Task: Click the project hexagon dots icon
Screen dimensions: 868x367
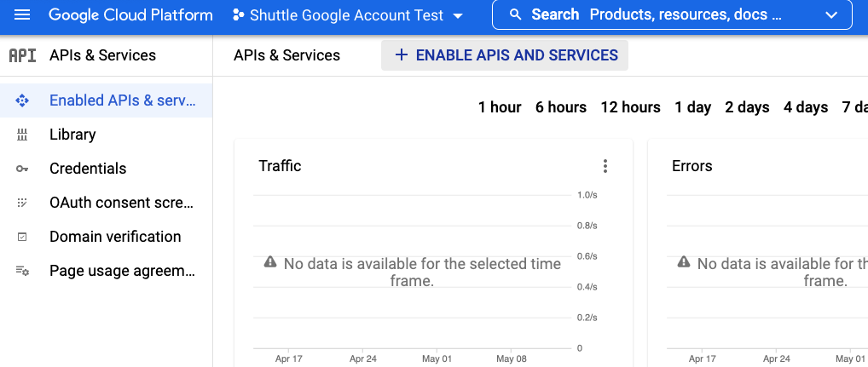Action: pyautogui.click(x=239, y=15)
